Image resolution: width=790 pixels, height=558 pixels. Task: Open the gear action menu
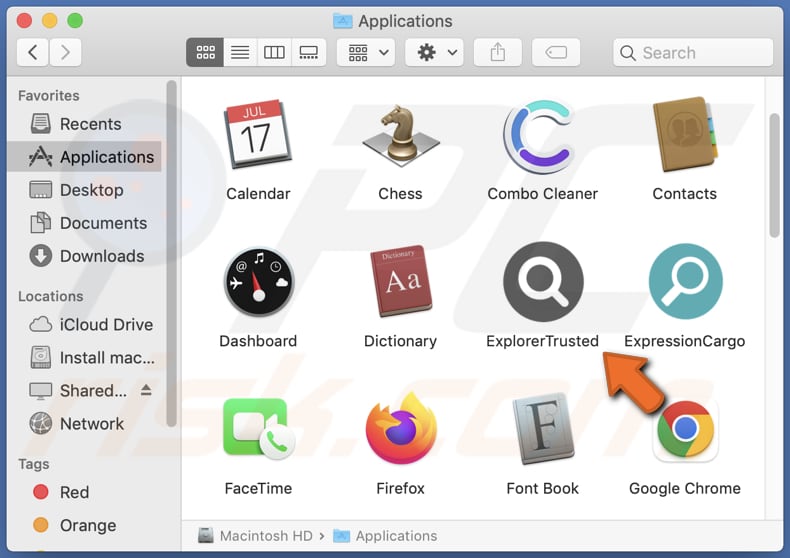pyautogui.click(x=435, y=52)
